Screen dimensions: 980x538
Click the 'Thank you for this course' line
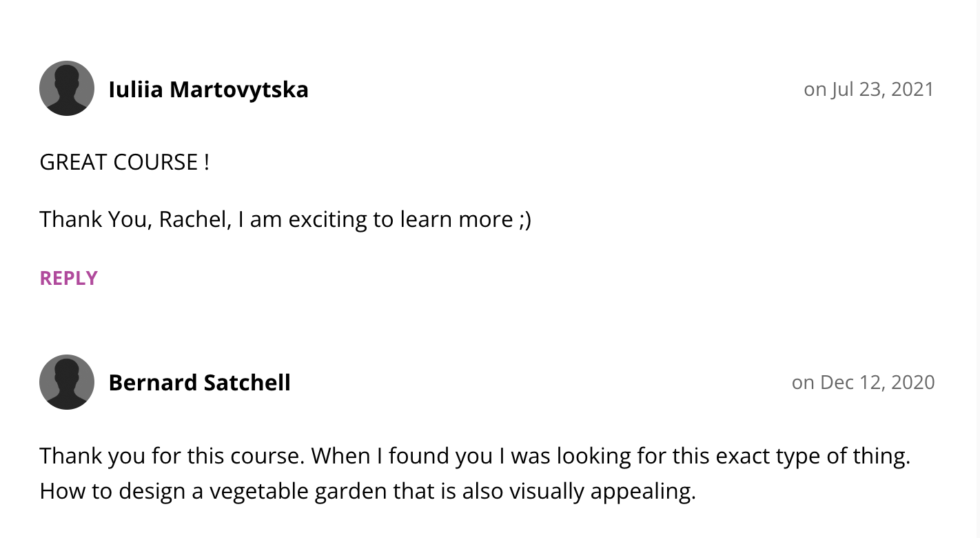pos(474,456)
